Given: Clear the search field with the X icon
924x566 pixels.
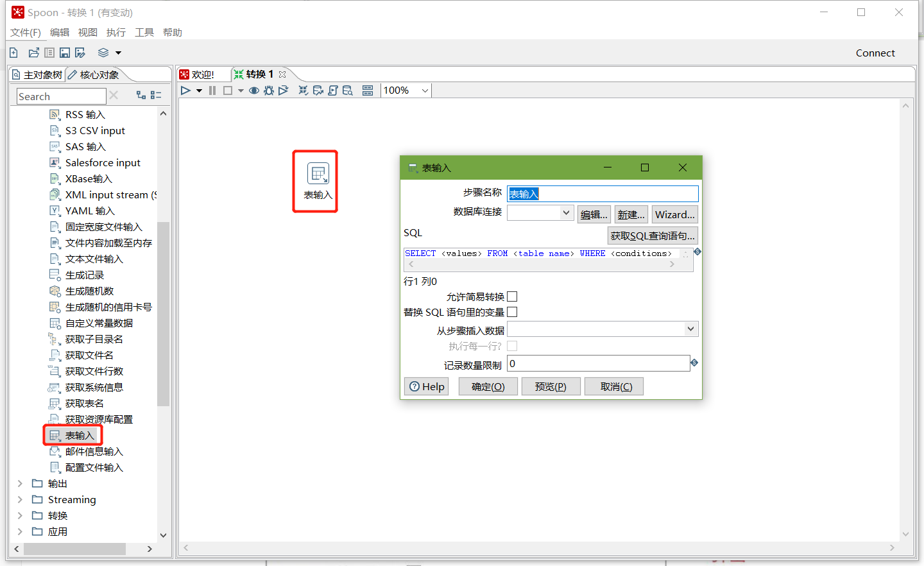Looking at the screenshot, I should click(x=114, y=95).
